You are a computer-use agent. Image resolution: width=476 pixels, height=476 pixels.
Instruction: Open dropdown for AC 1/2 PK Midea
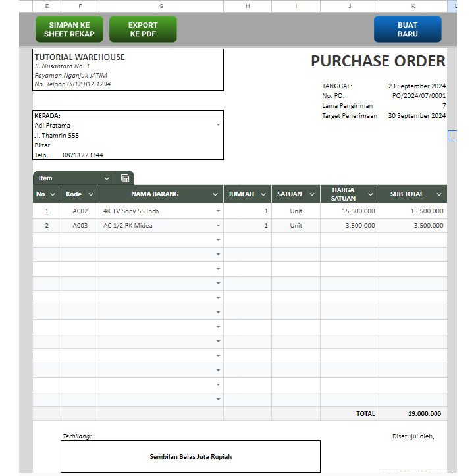tap(218, 226)
